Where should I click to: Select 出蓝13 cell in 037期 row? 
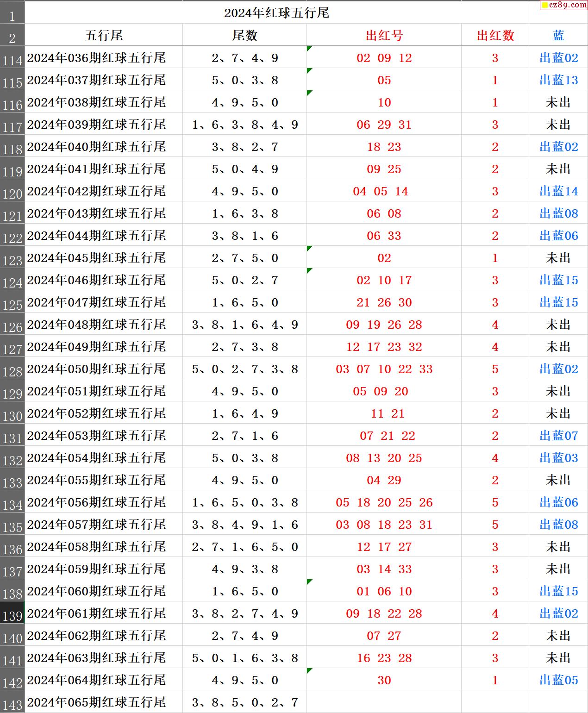click(x=558, y=80)
